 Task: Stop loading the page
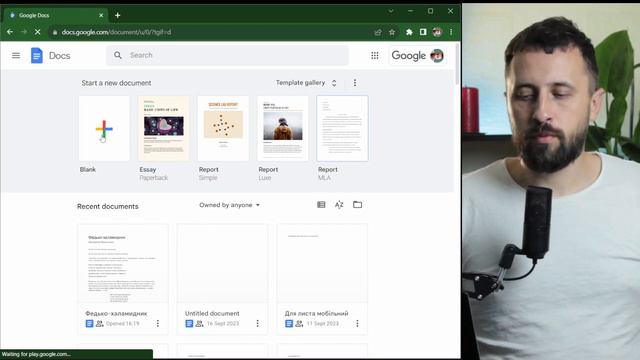tap(38, 32)
